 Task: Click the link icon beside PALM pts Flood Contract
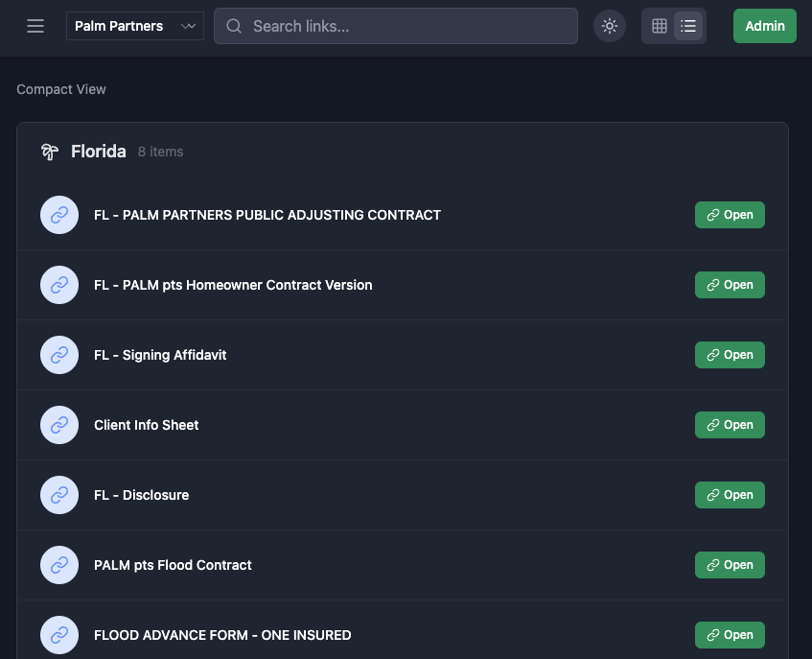click(x=58, y=565)
